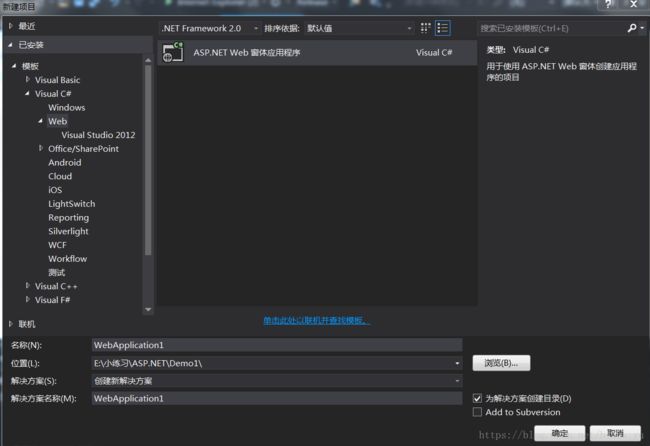Click the help question mark icon
Image resolution: width=650 pixels, height=446 pixels.
coord(608,5)
